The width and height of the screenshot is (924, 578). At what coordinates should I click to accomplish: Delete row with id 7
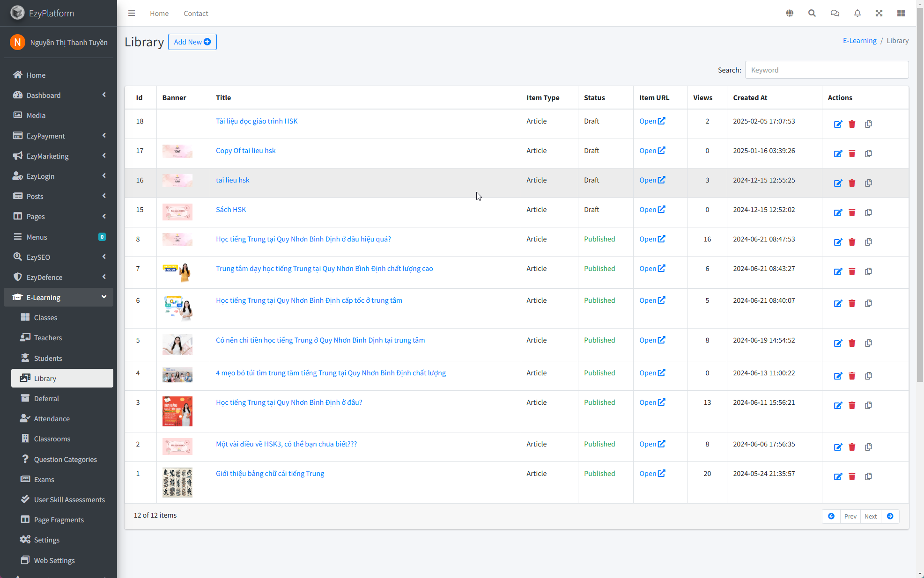852,271
